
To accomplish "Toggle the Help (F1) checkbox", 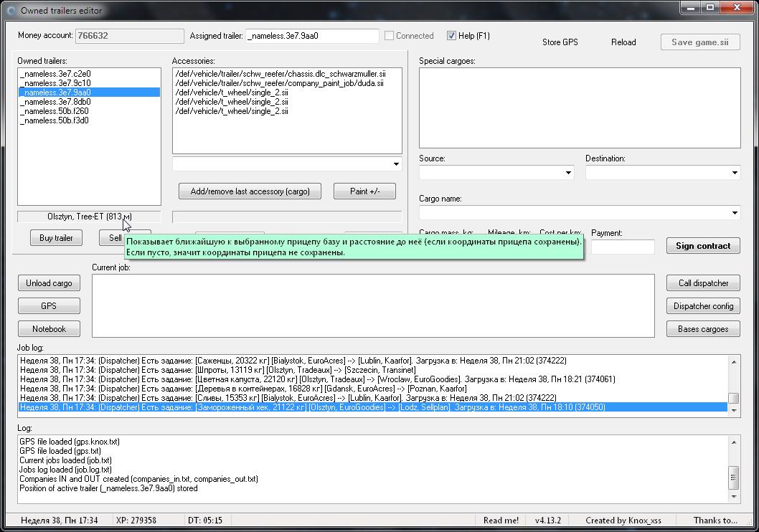I will point(451,36).
